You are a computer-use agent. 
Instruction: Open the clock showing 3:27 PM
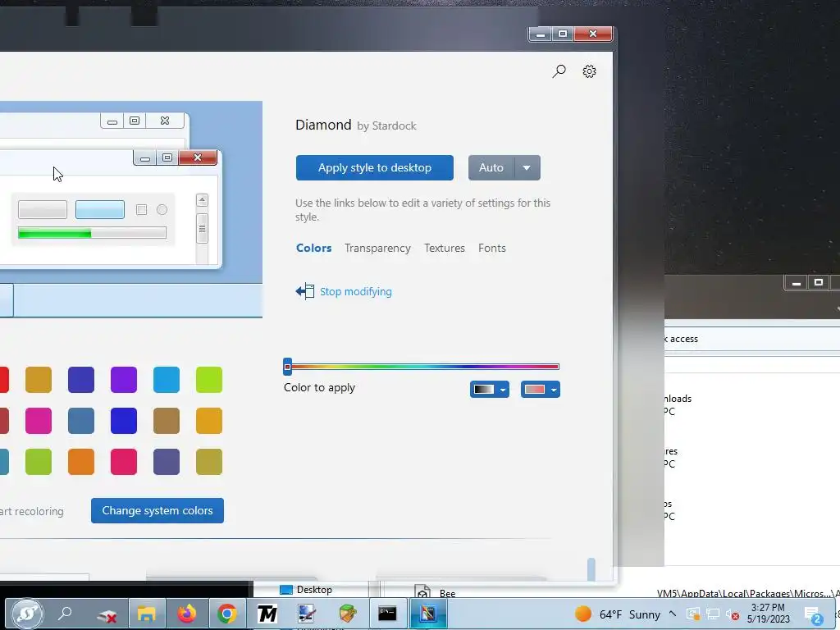[768, 614]
